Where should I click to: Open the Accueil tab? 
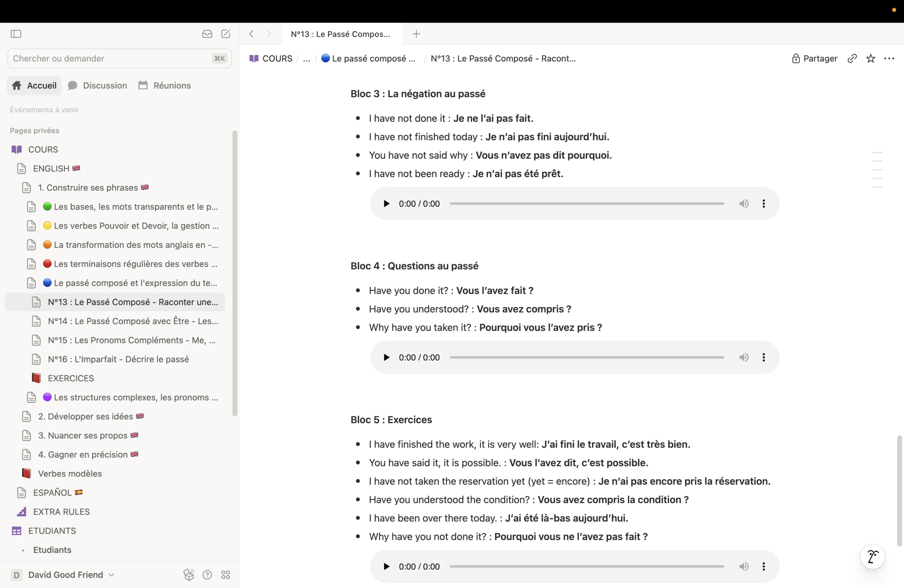[x=34, y=85]
